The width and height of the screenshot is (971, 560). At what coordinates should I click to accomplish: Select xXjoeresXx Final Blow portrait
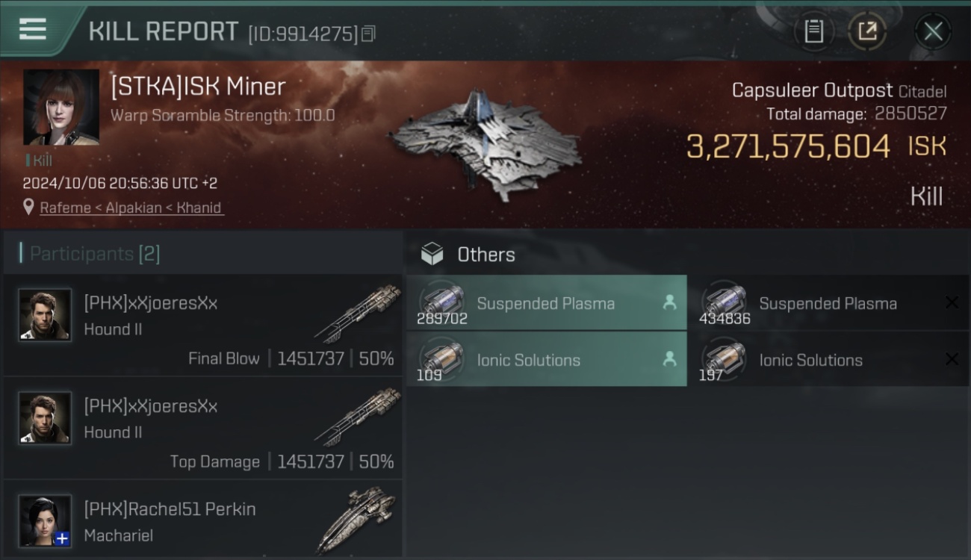(x=45, y=315)
